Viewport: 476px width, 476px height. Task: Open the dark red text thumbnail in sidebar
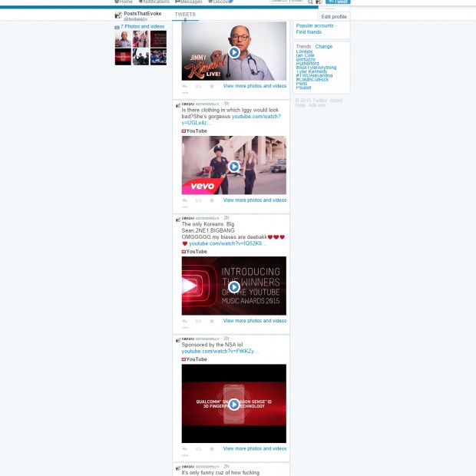pyautogui.click(x=158, y=39)
